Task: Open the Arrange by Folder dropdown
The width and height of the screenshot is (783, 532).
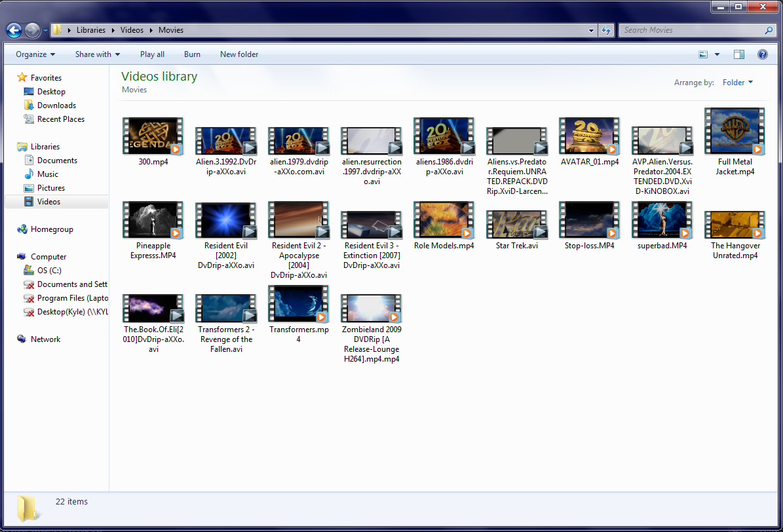Action: [738, 83]
